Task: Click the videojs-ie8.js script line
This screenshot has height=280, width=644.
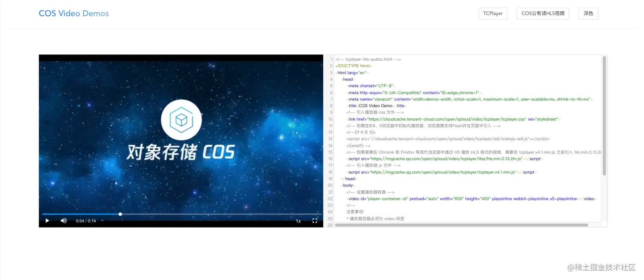Action: click(448, 139)
